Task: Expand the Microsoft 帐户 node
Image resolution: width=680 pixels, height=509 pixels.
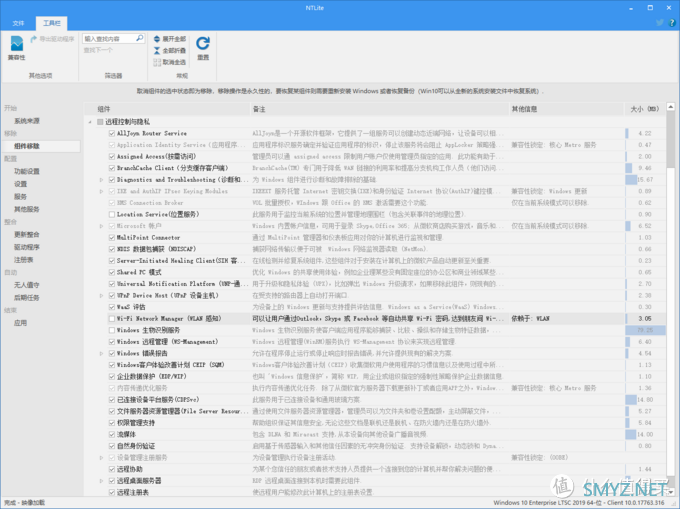Action: pos(101,226)
